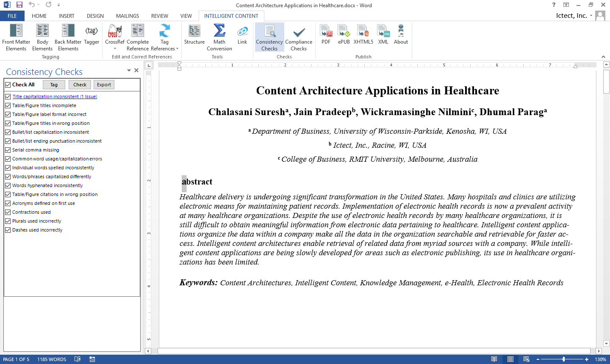
Task: Switch to the MAILINGS tab
Action: (128, 16)
